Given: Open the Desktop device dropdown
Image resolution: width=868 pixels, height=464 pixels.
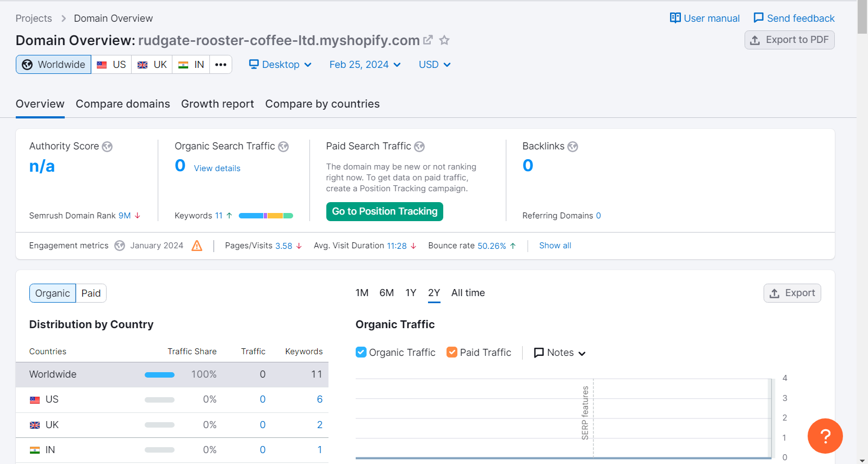Looking at the screenshot, I should [280, 65].
